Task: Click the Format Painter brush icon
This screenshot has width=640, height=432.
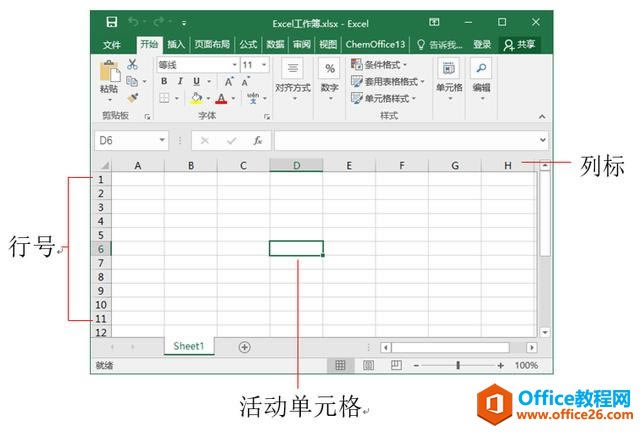Action: pyautogui.click(x=133, y=98)
